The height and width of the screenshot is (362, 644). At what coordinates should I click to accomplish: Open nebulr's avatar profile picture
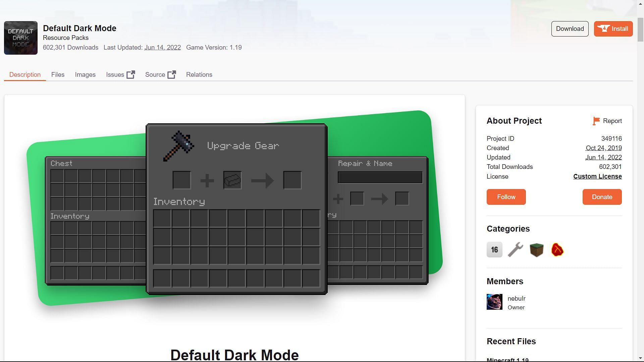[x=494, y=302]
